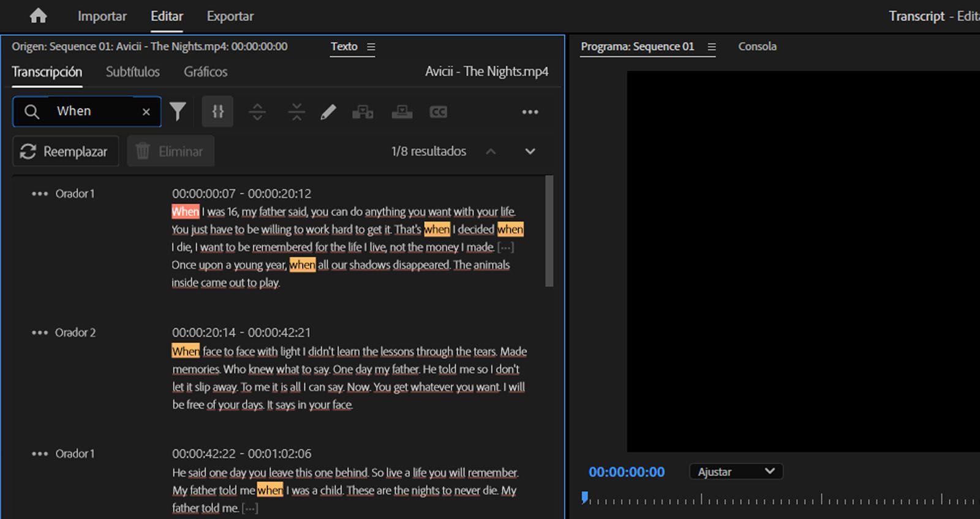The image size is (980, 519).
Task: Open the Gráficos tab
Action: [205, 72]
